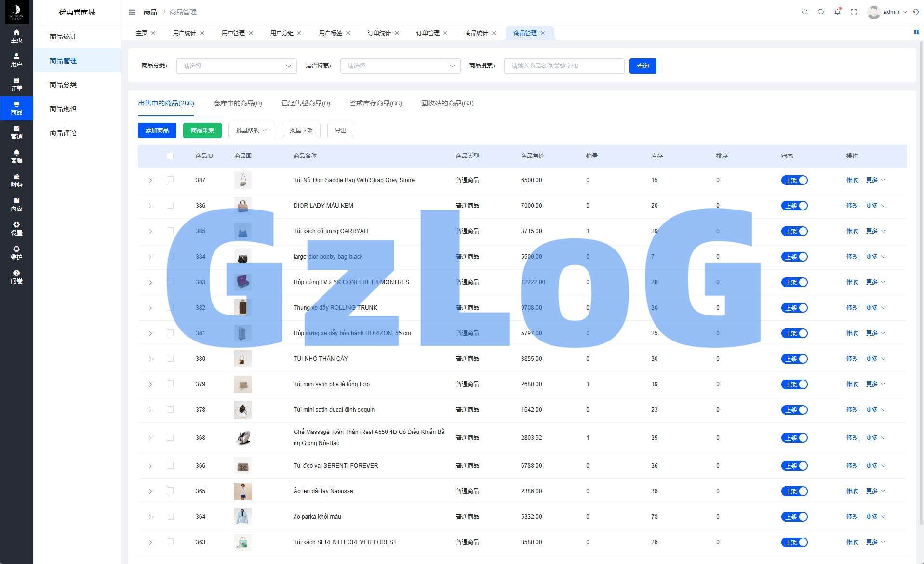Image resolution: width=924 pixels, height=564 pixels.
Task: Collapse sidebar with hamburger menu icon
Action: click(132, 12)
